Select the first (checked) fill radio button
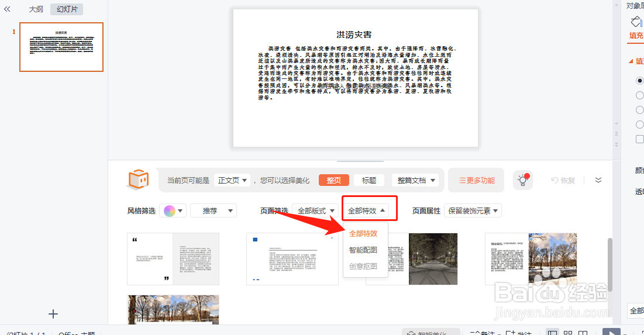The image size is (644, 335). 639,81
